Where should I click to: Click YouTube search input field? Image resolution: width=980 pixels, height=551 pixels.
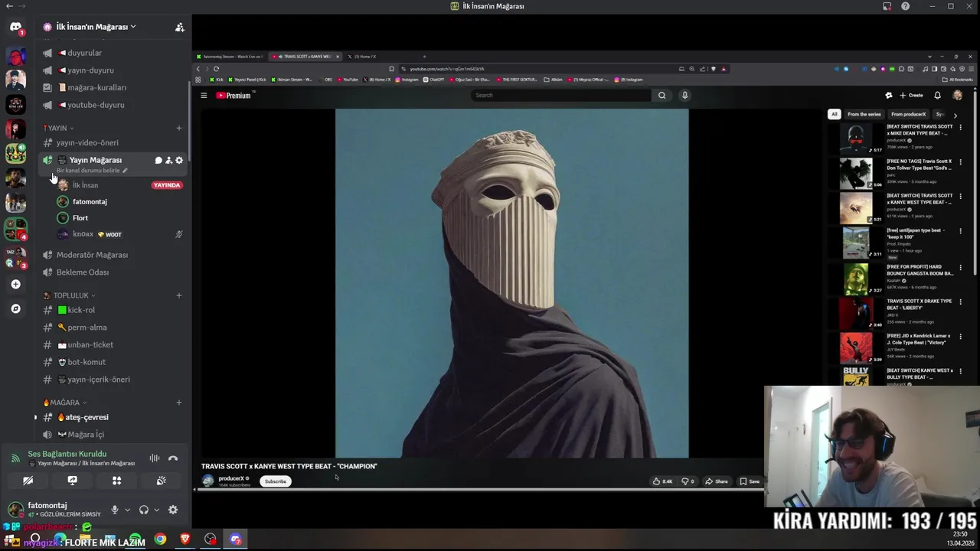561,96
